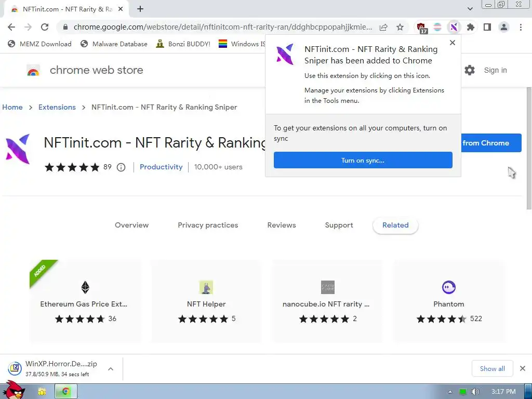Switch to the Privacy practices tab
Viewport: 532px width, 399px height.
(x=208, y=225)
